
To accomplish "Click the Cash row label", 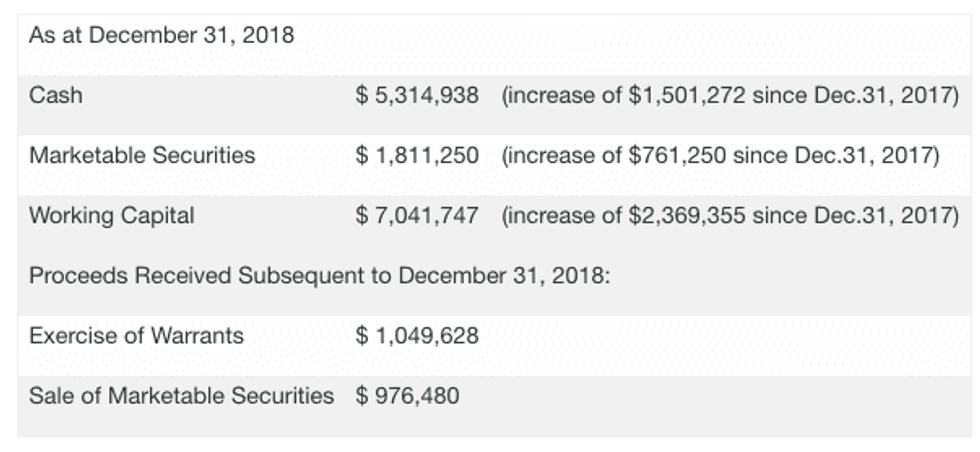I will tap(56, 96).
